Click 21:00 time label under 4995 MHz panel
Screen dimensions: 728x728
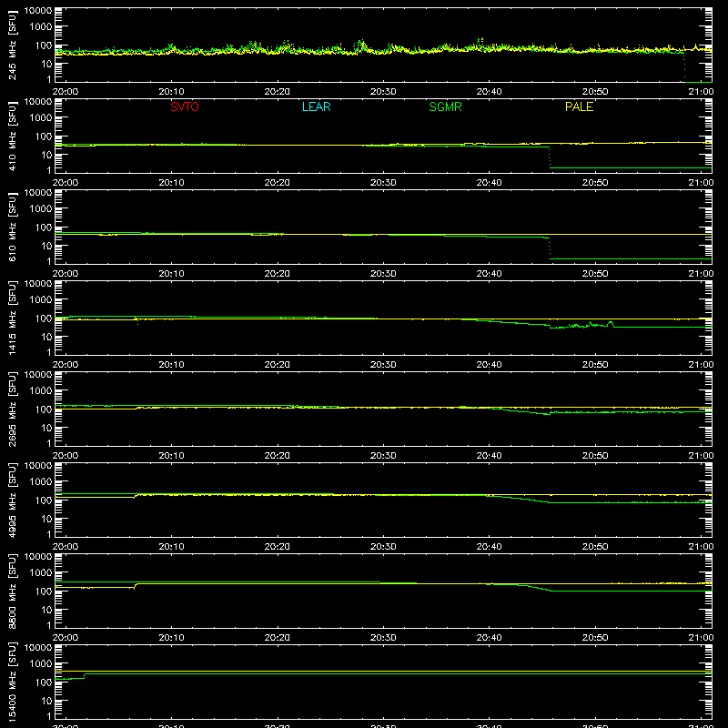(701, 547)
